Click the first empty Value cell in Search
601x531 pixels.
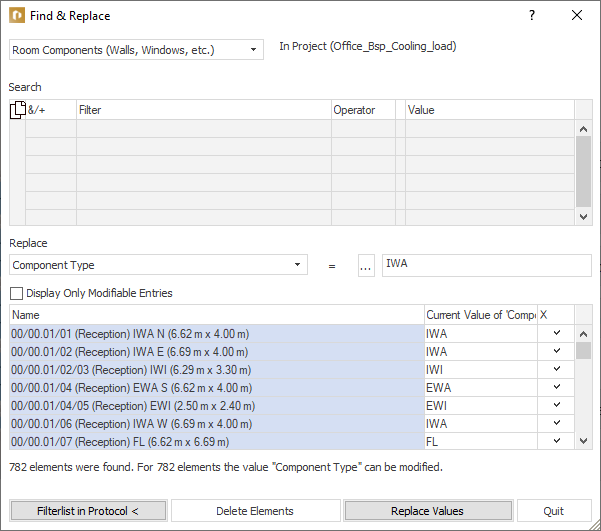(x=490, y=128)
